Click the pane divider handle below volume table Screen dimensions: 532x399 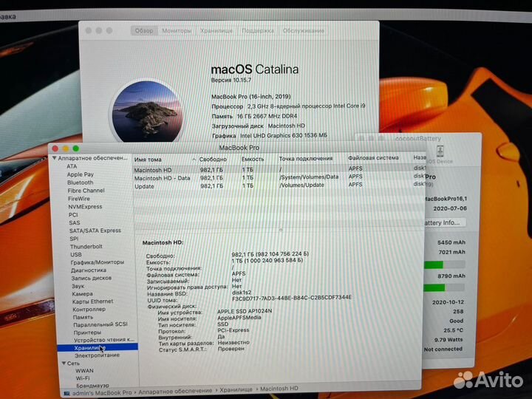[280, 230]
